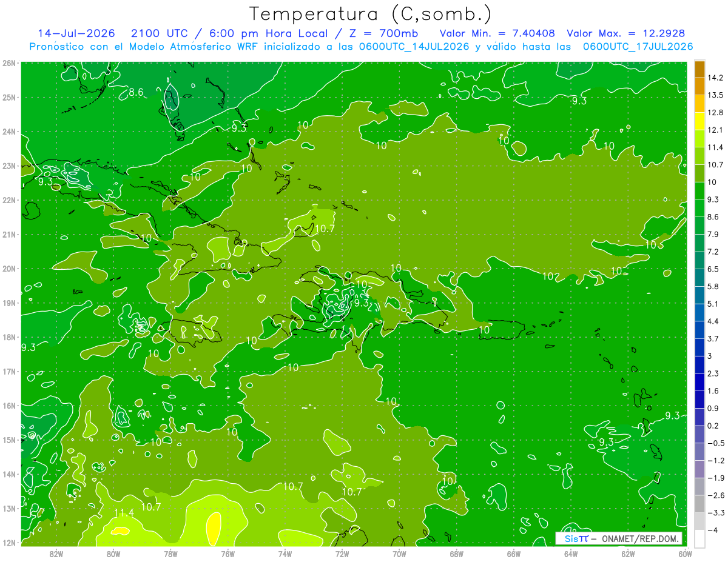Click the "82W" longitude axis label
Screen dimensions: 728x562
click(56, 554)
